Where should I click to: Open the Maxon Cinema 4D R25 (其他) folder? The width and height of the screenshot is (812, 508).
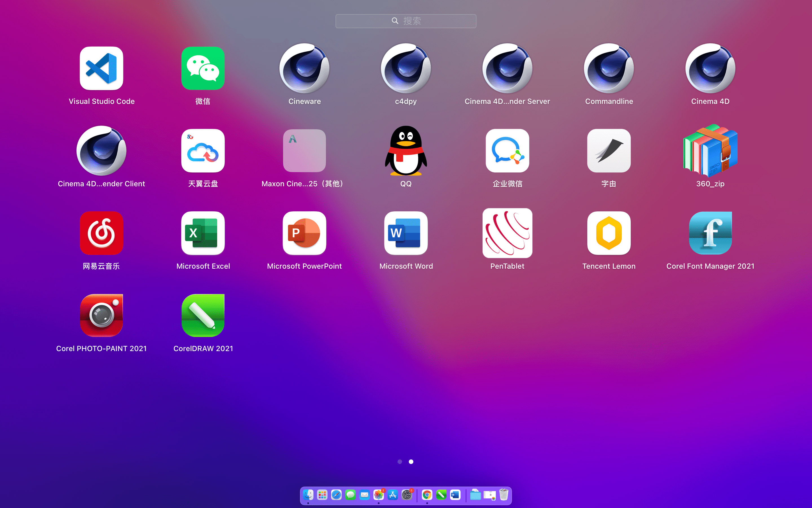(x=304, y=150)
